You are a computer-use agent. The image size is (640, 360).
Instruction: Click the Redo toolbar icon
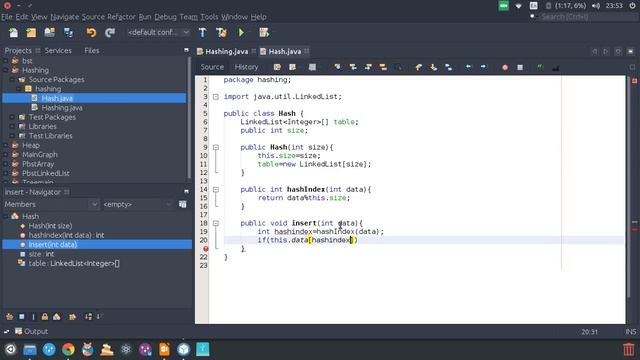pos(109,33)
